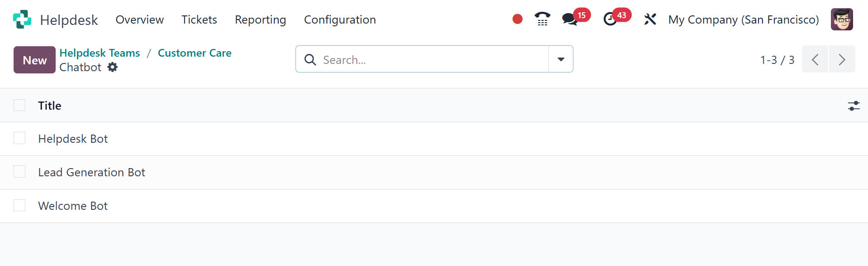The height and width of the screenshot is (266, 868).
Task: Tick the Helpdesk Bot row checkbox
Action: click(x=19, y=138)
